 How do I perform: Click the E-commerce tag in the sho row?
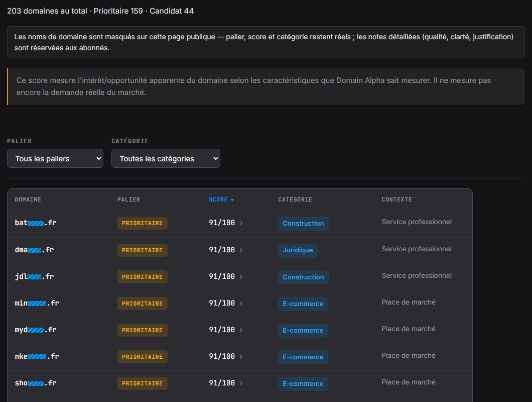(x=303, y=383)
